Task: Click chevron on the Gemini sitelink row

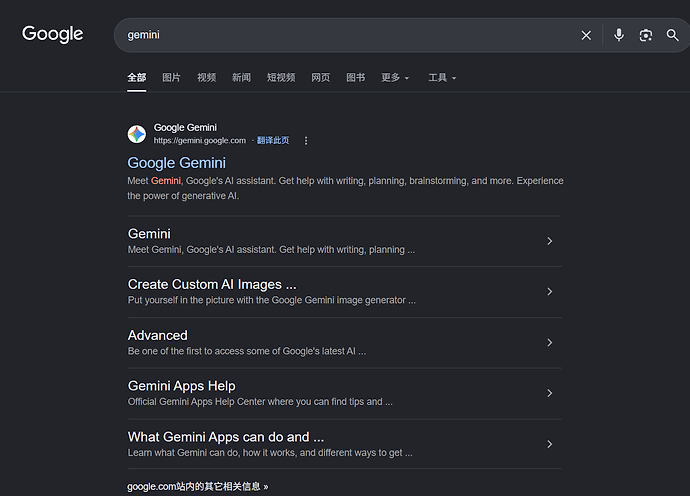Action: point(550,241)
